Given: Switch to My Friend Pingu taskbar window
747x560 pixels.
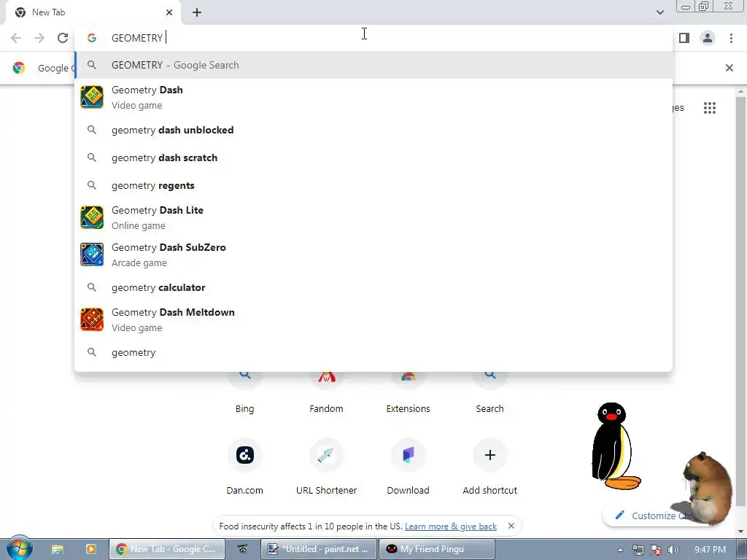Looking at the screenshot, I should (x=437, y=549).
